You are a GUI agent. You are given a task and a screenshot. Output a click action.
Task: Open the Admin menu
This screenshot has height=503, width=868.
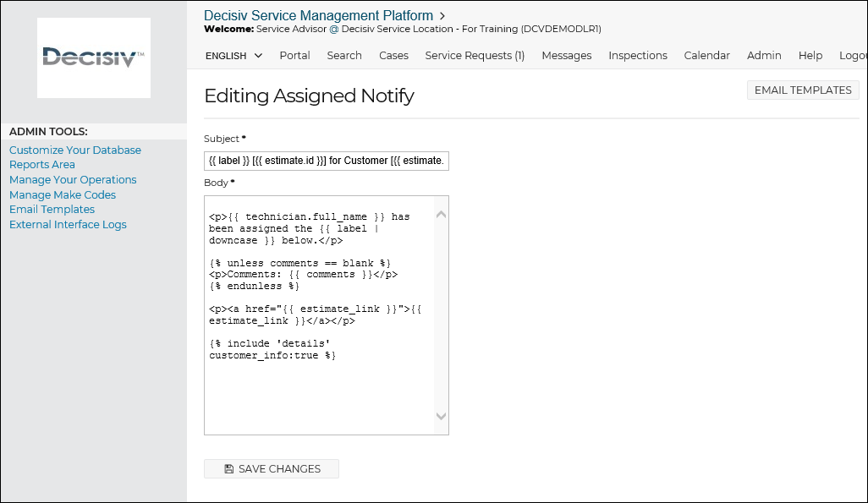(x=764, y=55)
